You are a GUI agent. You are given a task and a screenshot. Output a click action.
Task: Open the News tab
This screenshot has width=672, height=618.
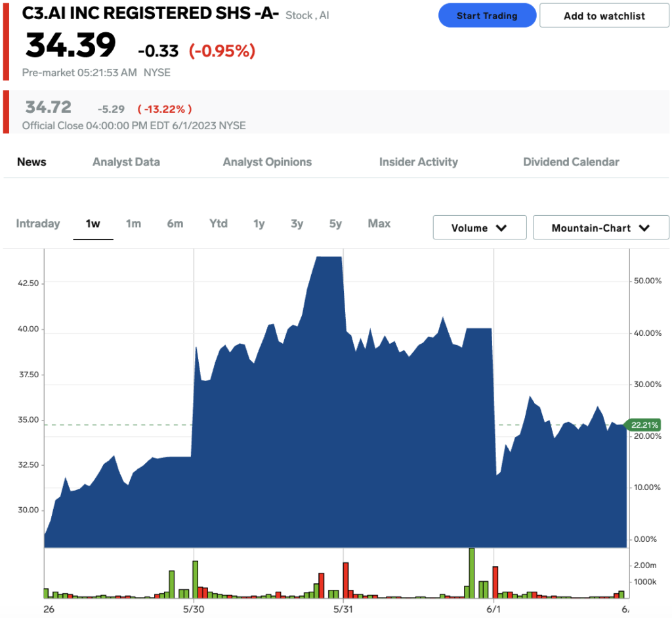click(31, 162)
